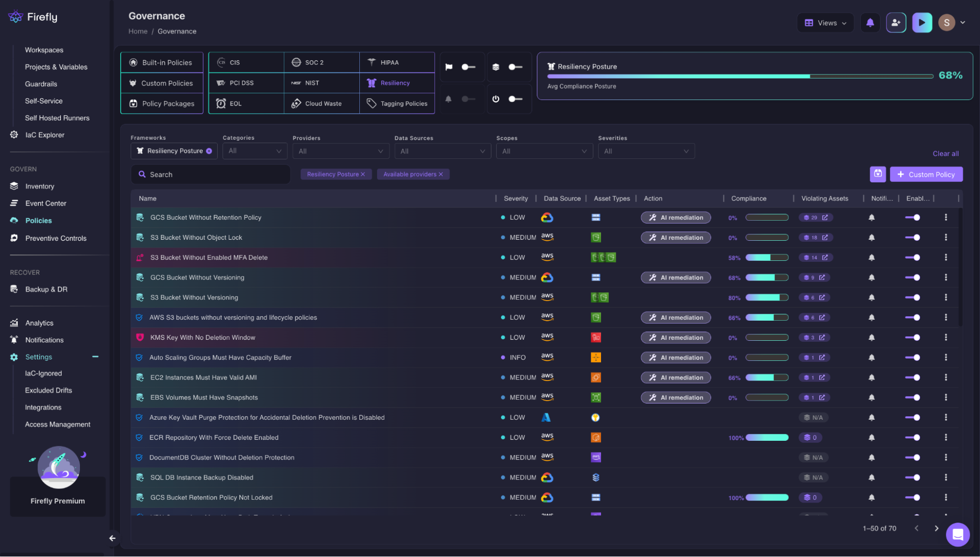Toggle the layers filter switch
The image size is (980, 557).
(x=515, y=67)
